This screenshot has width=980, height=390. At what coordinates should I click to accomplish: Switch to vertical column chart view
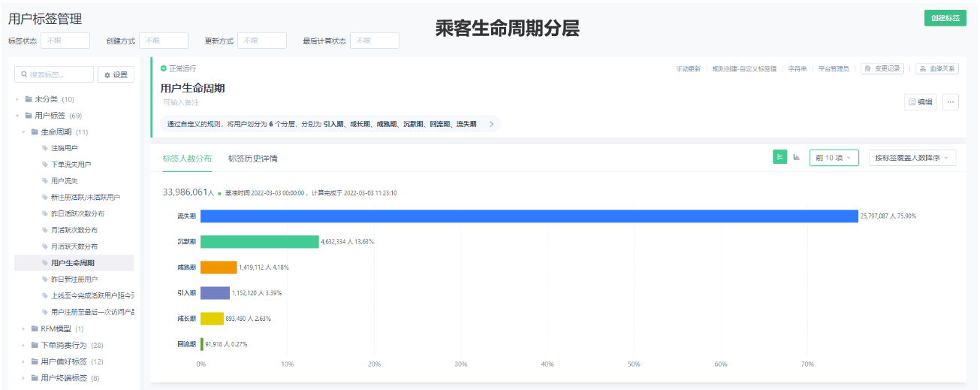click(x=796, y=157)
